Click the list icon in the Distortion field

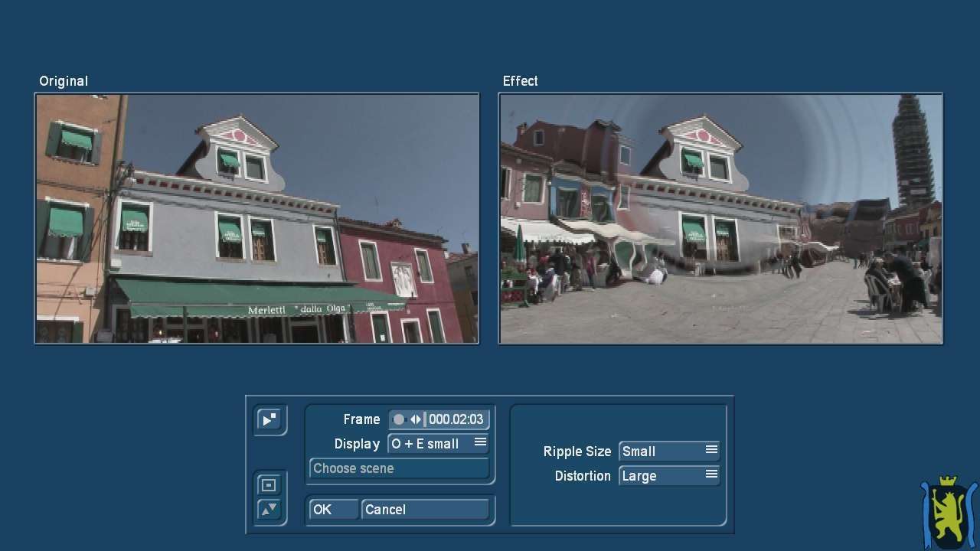[711, 474]
